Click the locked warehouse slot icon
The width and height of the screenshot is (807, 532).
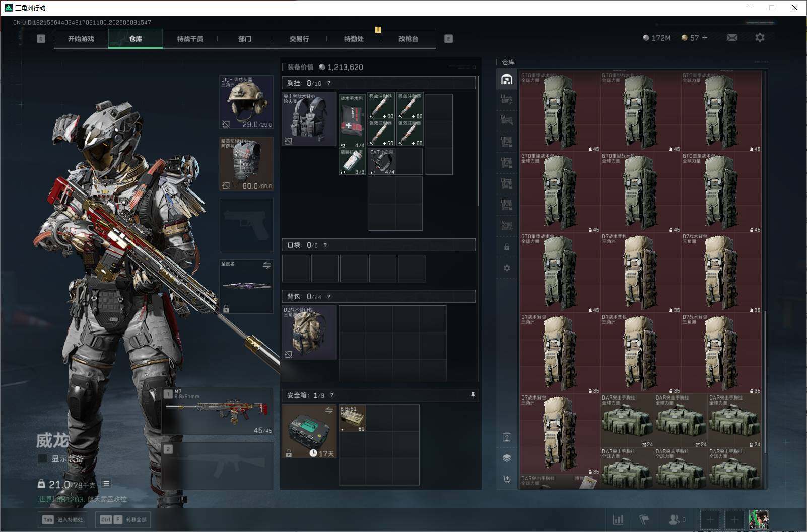tap(507, 247)
